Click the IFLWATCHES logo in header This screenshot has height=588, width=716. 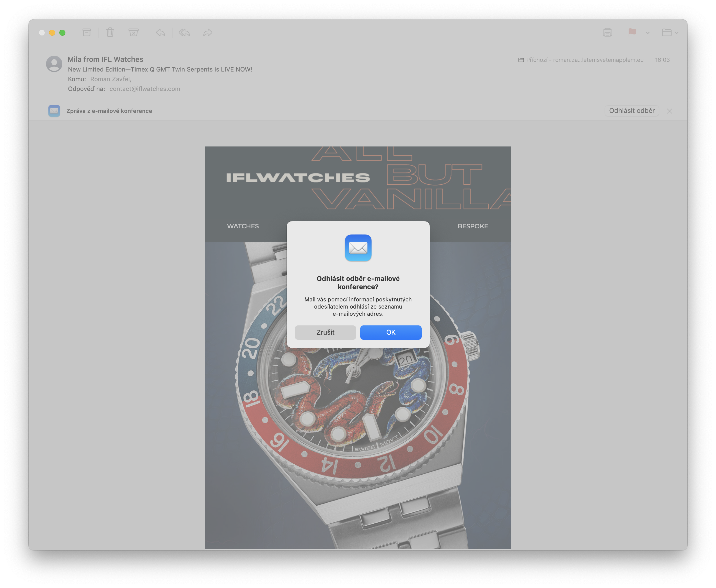298,178
